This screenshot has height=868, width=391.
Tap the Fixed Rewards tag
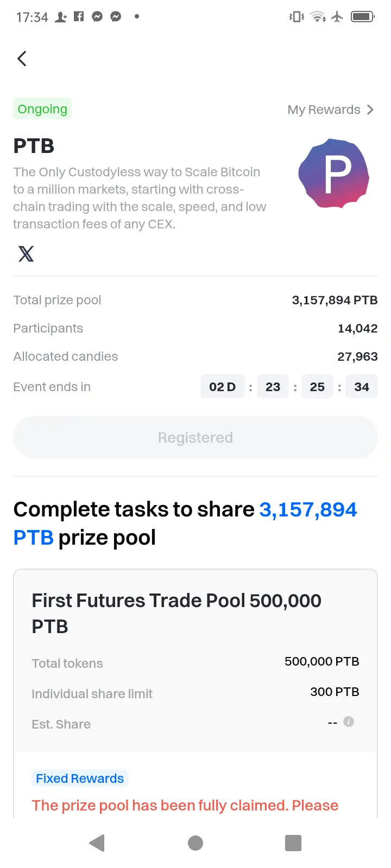[80, 778]
